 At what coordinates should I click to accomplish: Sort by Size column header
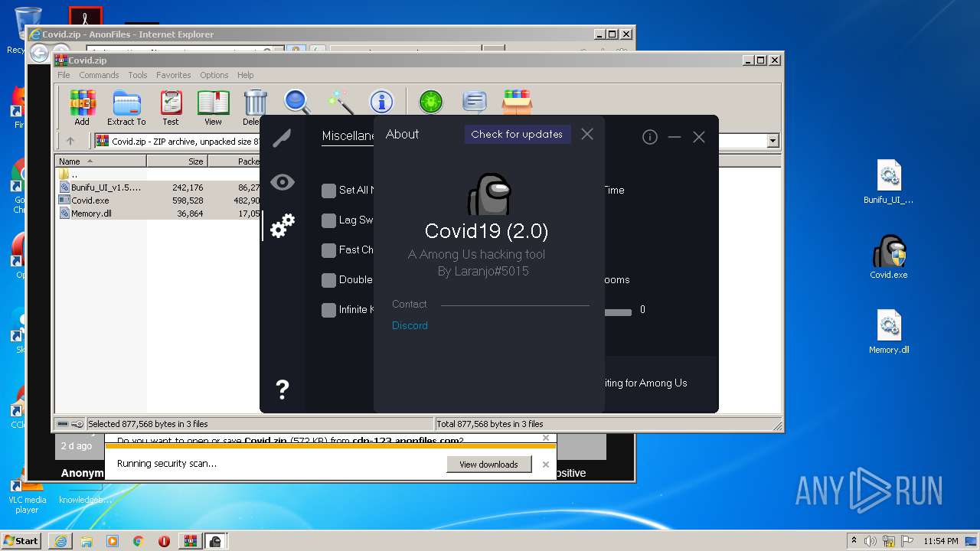(177, 161)
